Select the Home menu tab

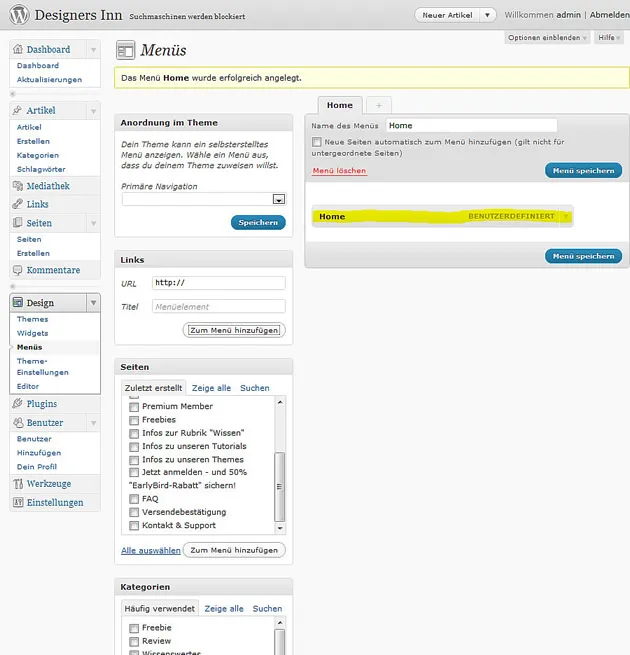pyautogui.click(x=340, y=105)
